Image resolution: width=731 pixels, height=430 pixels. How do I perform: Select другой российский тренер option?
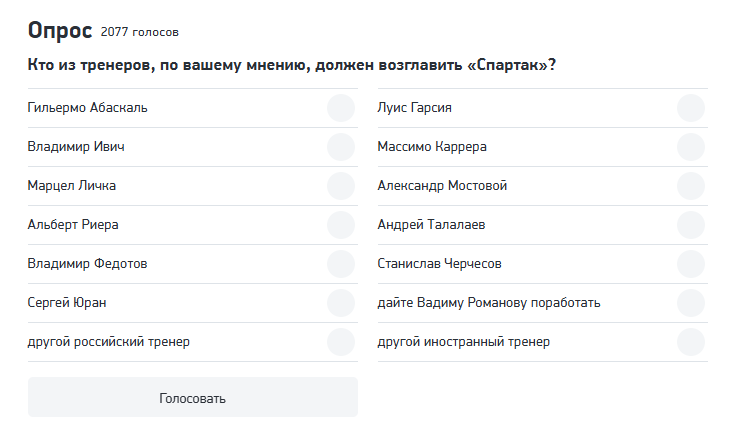coord(341,342)
